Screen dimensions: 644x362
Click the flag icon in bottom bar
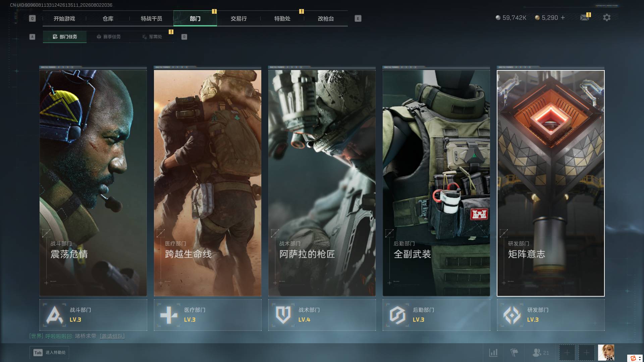(x=514, y=353)
